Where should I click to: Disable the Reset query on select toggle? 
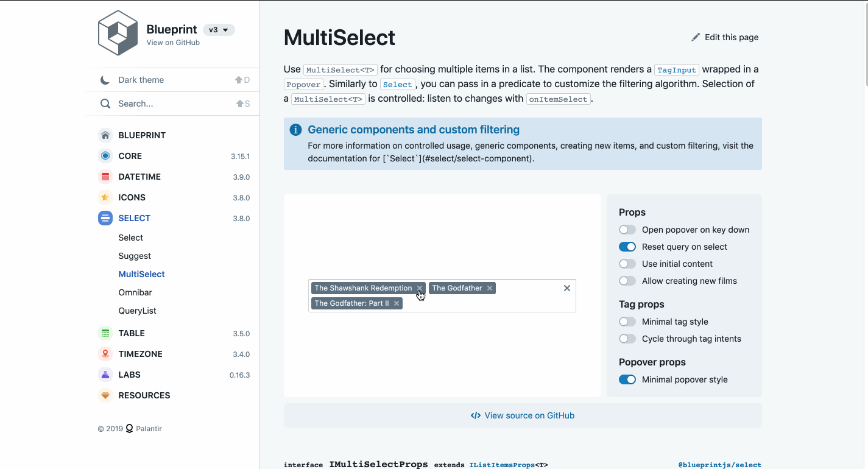627,247
